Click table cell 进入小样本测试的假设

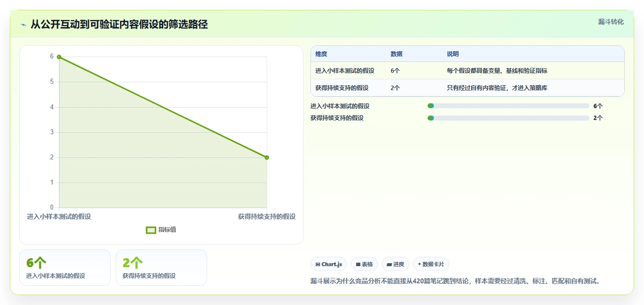(x=345, y=71)
